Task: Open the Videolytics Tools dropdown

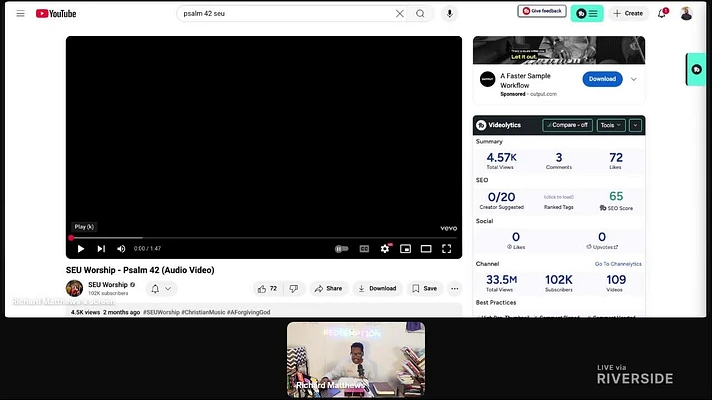Action: pos(610,125)
